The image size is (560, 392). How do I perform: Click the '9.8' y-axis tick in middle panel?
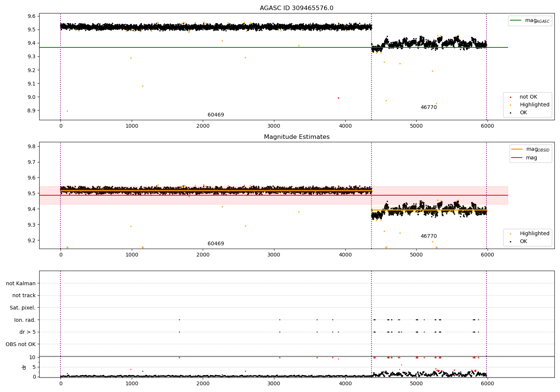click(31, 147)
